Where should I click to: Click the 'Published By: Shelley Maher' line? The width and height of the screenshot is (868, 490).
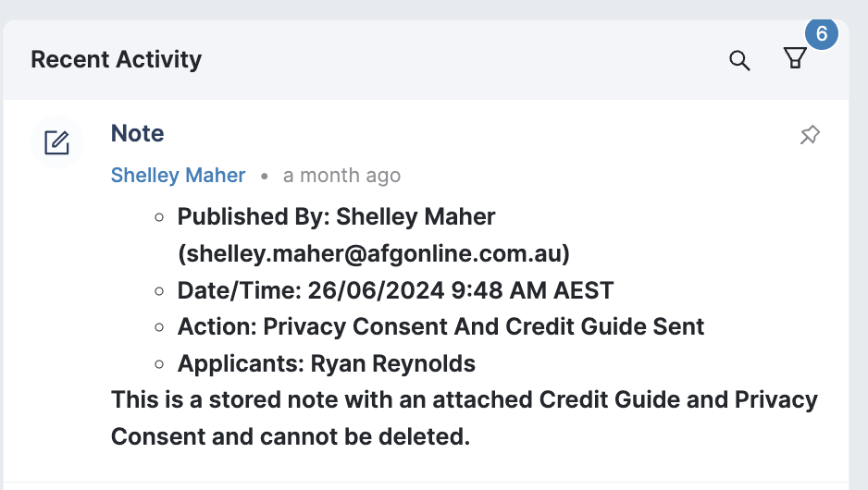pos(336,216)
